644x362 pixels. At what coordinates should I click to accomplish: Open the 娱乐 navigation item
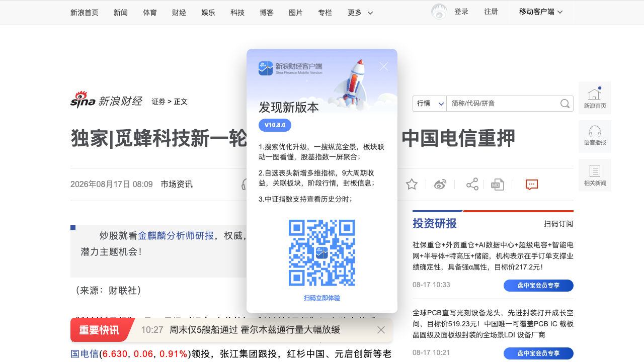coord(208,13)
